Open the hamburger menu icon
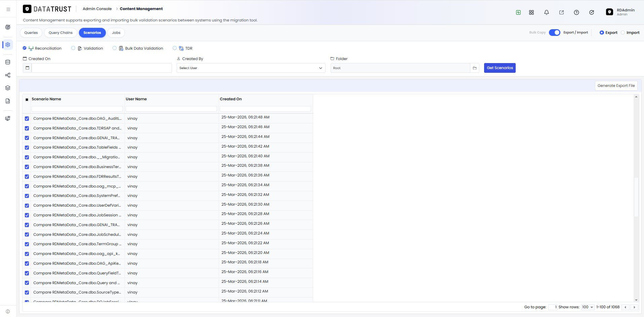Viewport: 644px width, 317px height. (x=8, y=9)
